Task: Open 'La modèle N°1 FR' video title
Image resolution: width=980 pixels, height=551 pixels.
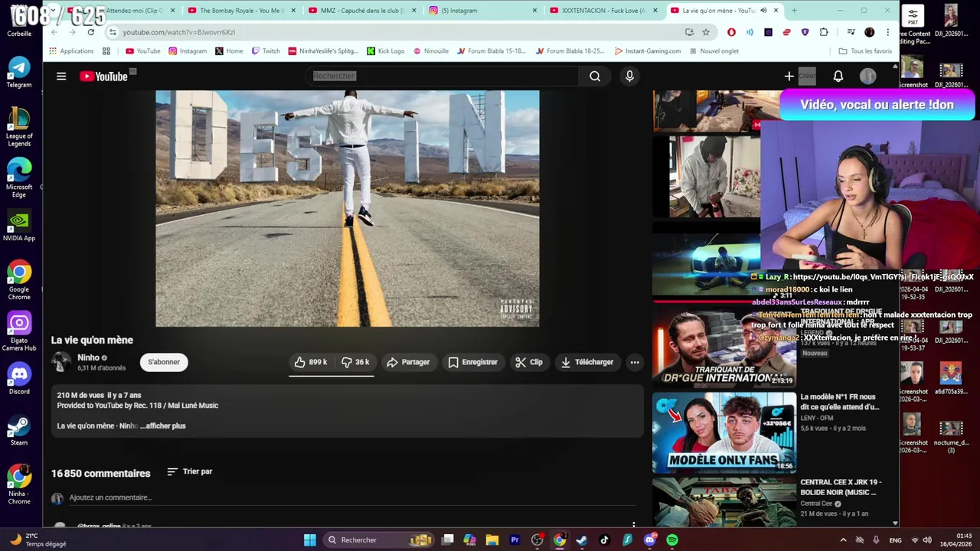Action: (x=840, y=402)
